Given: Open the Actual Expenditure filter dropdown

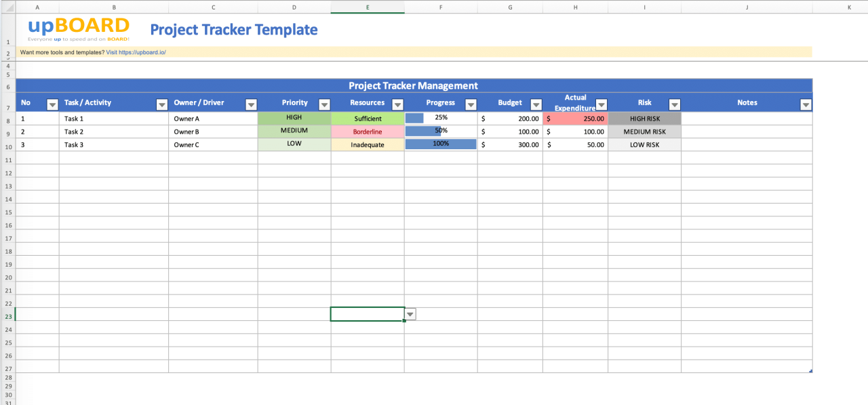Looking at the screenshot, I should pyautogui.click(x=601, y=104).
